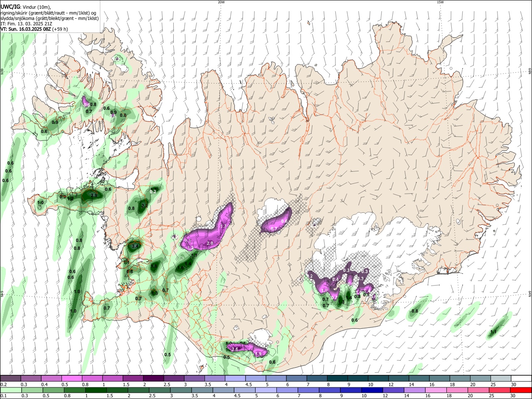Select the upper legend swatch starting at 0.8
This screenshot has width=532, height=399.
point(92,379)
